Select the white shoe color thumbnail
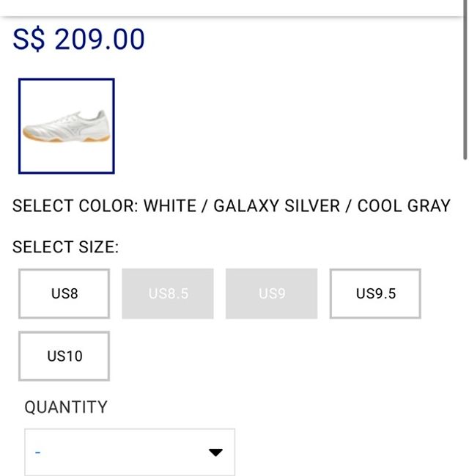469x476 pixels. (x=67, y=126)
